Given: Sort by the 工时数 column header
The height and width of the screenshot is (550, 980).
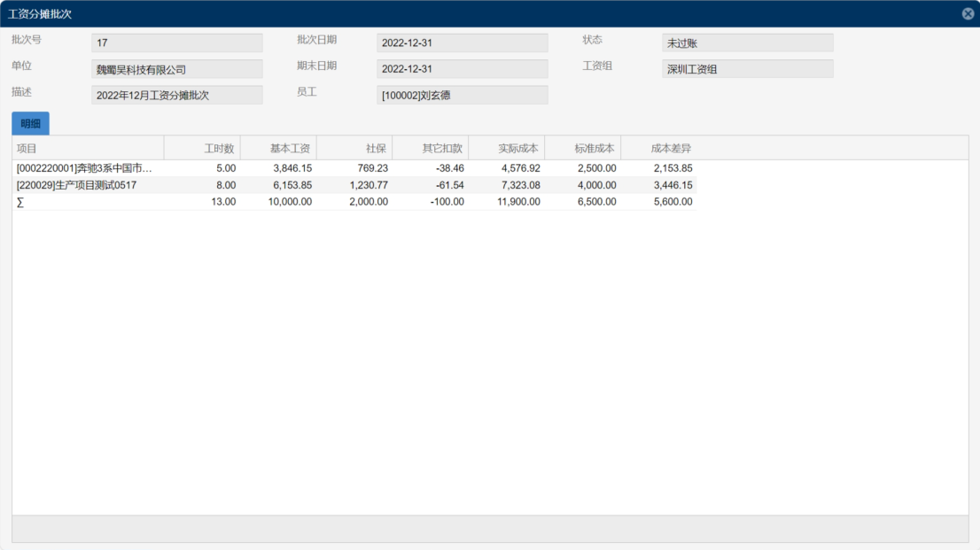Looking at the screenshot, I should click(x=202, y=148).
